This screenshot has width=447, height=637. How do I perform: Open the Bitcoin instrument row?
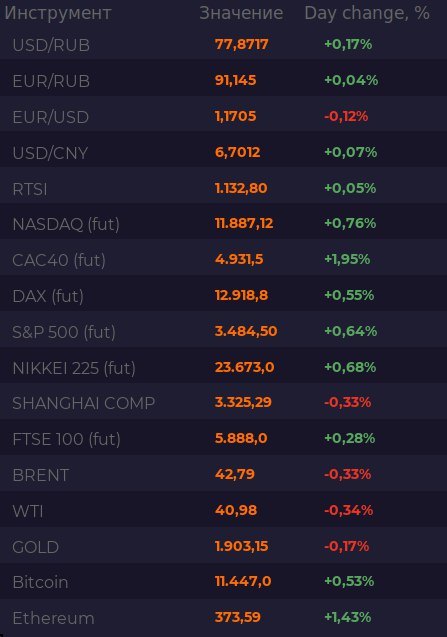click(x=224, y=582)
